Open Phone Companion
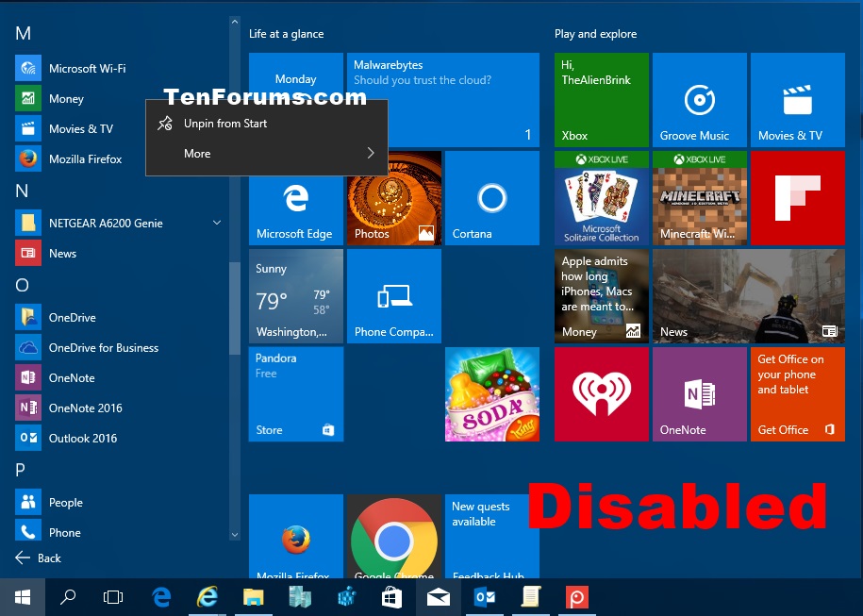 393,296
